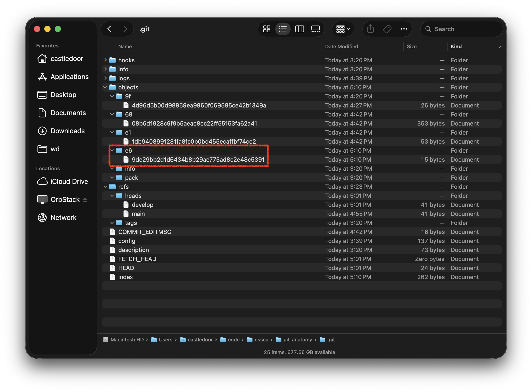
Task: Click the Share toolbar icon
Action: coord(370,29)
